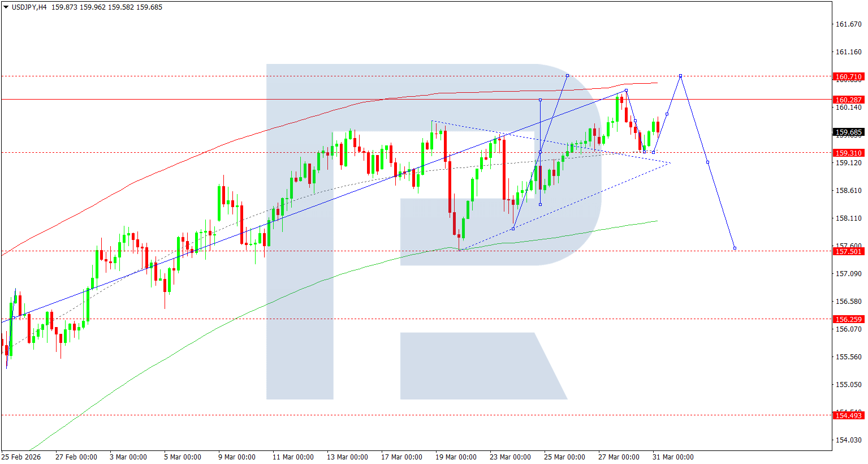Screen dimensions: 868x464
Task: Select the rightmost forecast peak anchor near 160.710
Action: click(680, 76)
